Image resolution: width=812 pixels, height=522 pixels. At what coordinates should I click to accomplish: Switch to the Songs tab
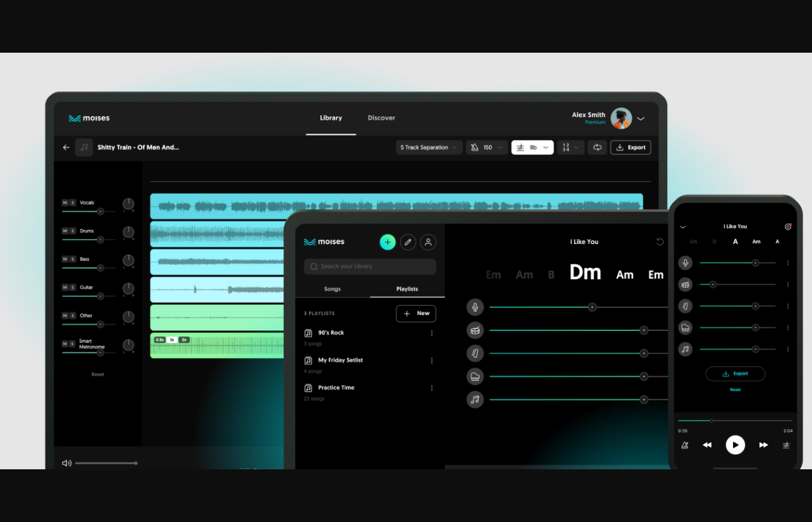[332, 289]
